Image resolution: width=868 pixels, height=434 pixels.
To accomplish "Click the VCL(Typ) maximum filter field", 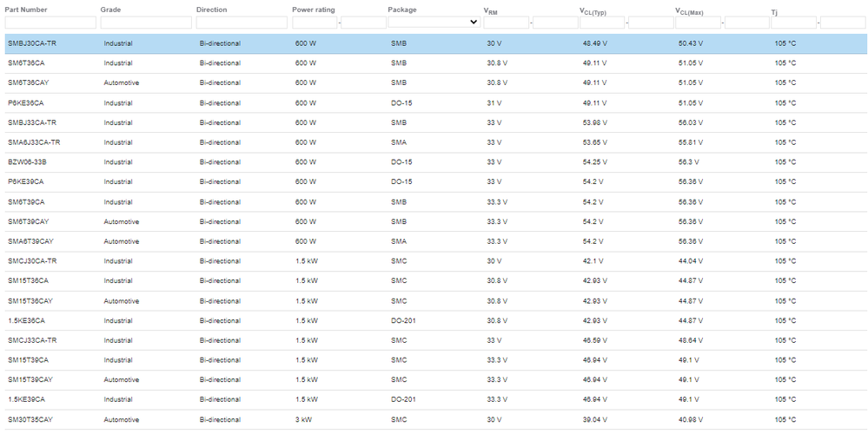I will (651, 23).
